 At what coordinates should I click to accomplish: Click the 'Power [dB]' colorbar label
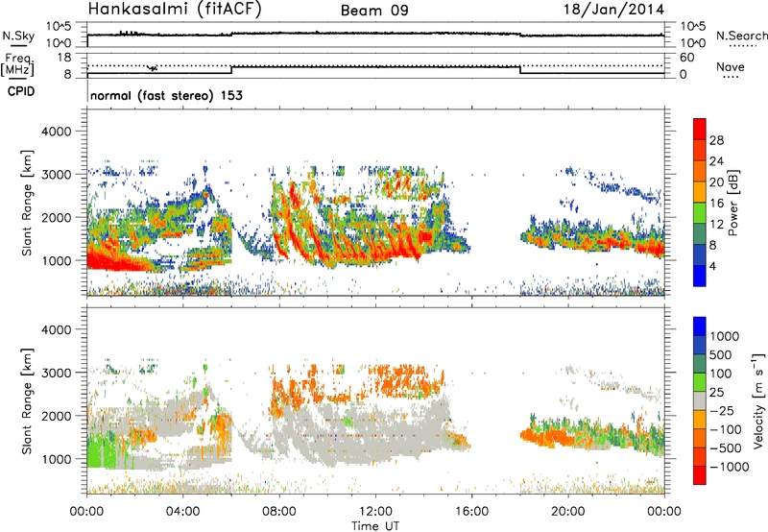point(732,203)
